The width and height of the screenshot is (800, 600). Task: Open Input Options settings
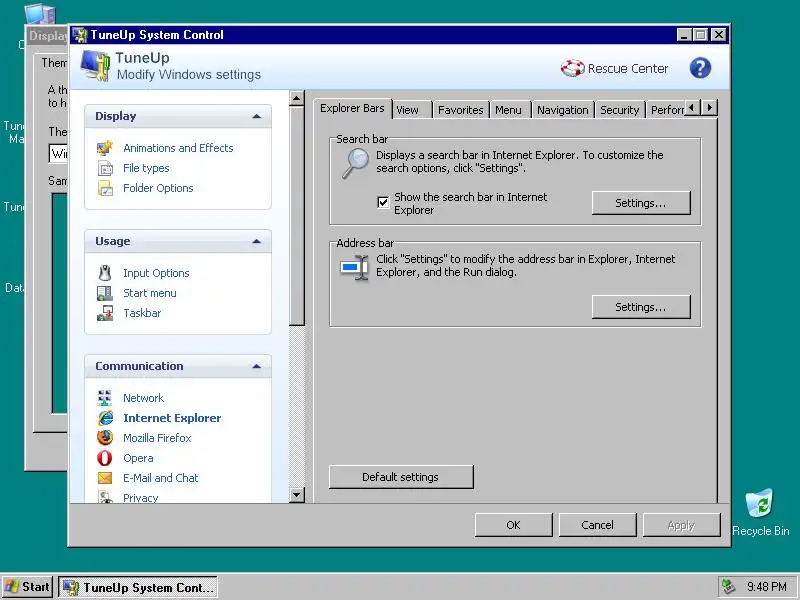coord(156,273)
